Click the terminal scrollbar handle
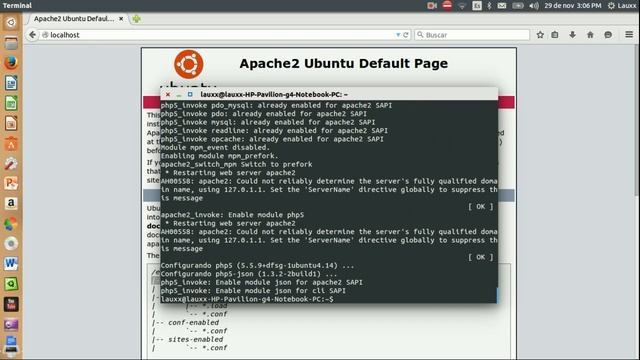 coord(497,295)
